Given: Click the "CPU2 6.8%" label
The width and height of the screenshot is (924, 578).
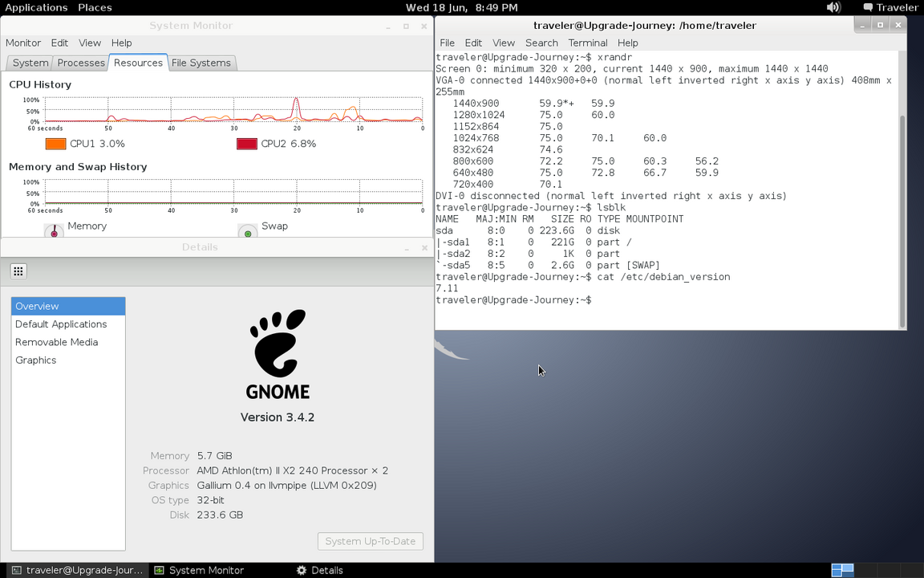Looking at the screenshot, I should coord(289,144).
